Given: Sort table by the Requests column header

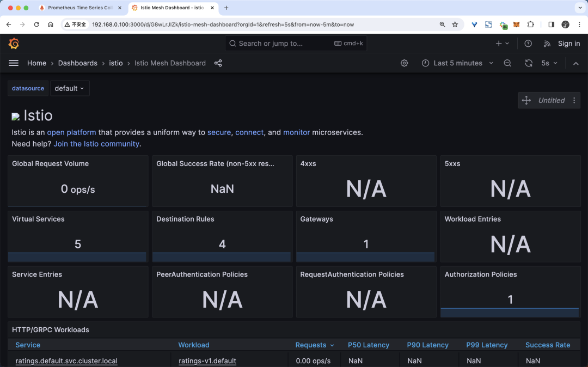Looking at the screenshot, I should [x=311, y=345].
